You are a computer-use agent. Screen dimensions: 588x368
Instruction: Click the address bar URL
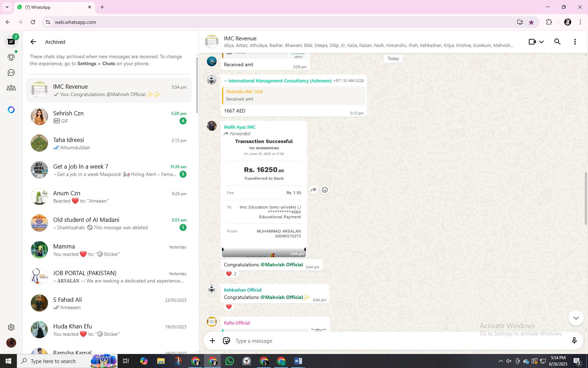click(75, 22)
